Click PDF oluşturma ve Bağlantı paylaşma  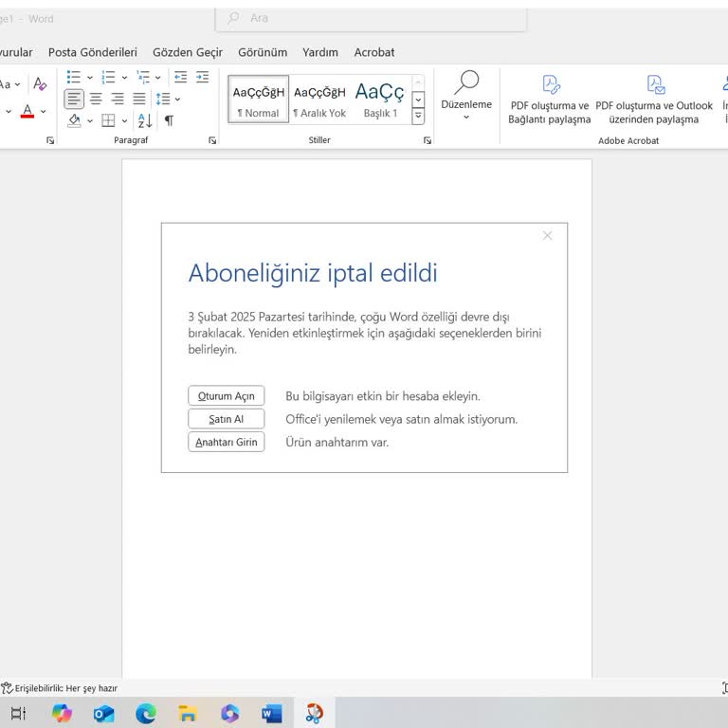[x=549, y=98]
